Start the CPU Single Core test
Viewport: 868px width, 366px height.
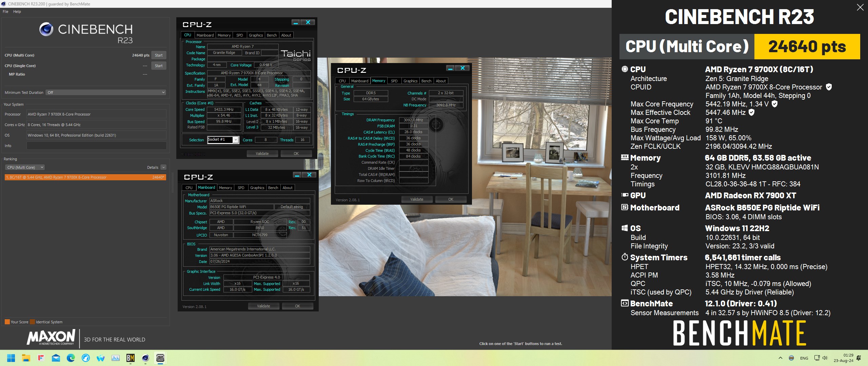(159, 66)
